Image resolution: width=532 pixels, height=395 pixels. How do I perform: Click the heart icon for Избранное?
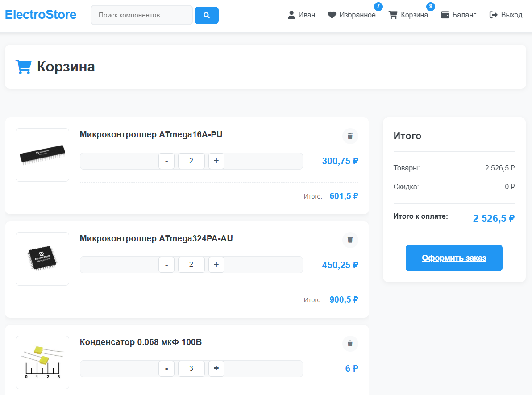click(332, 15)
